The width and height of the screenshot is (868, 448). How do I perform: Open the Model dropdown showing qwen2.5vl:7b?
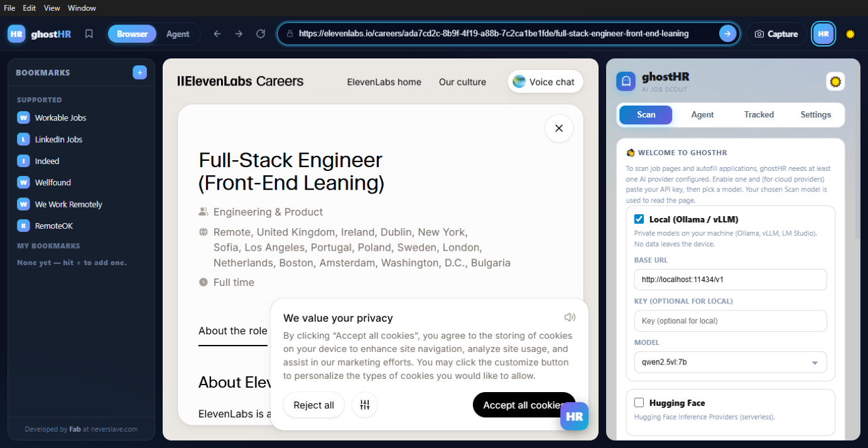[x=730, y=362]
